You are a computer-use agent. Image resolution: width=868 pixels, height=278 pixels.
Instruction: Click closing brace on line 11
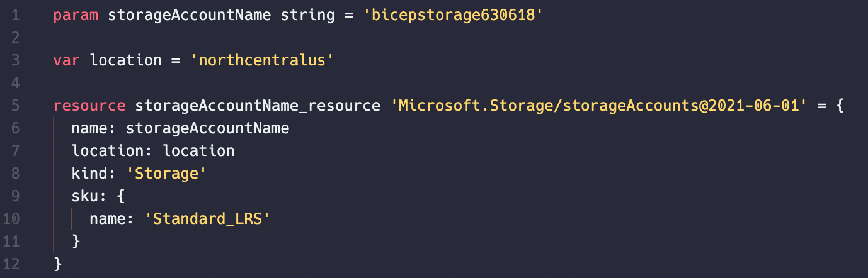point(76,242)
